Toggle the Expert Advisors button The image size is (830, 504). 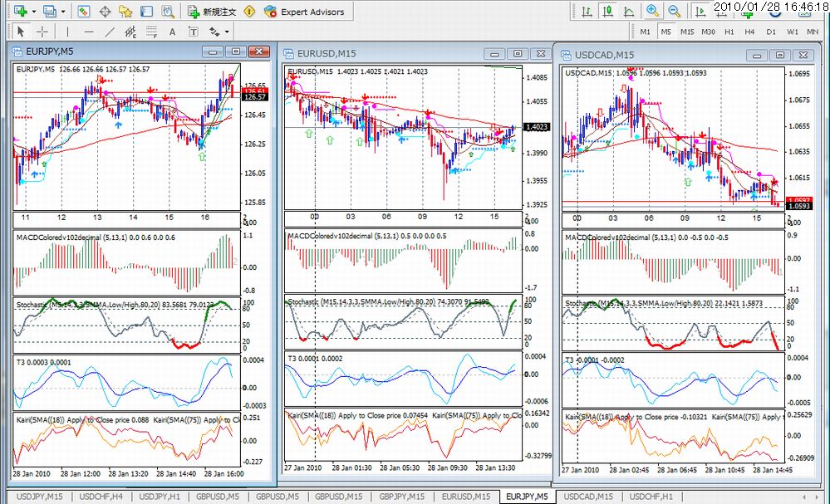pyautogui.click(x=304, y=11)
